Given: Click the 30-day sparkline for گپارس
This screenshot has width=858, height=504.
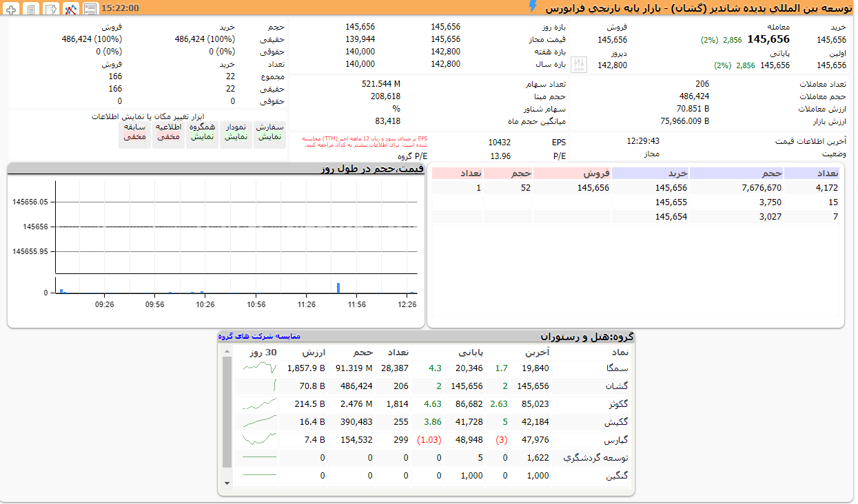Looking at the screenshot, I should click(x=259, y=440).
